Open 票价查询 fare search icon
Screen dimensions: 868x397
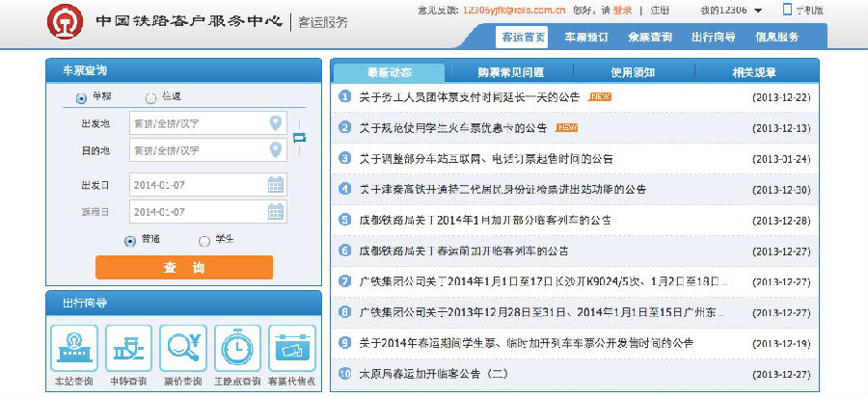(183, 349)
